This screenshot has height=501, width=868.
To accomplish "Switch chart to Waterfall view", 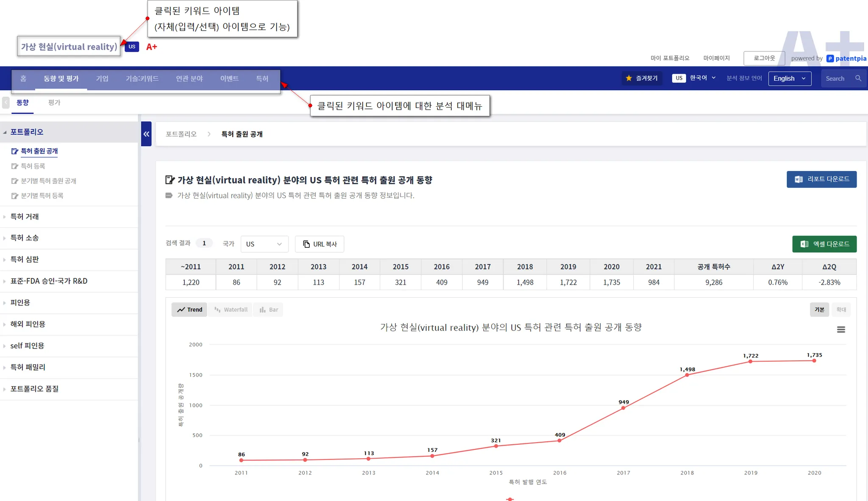I will pos(231,310).
